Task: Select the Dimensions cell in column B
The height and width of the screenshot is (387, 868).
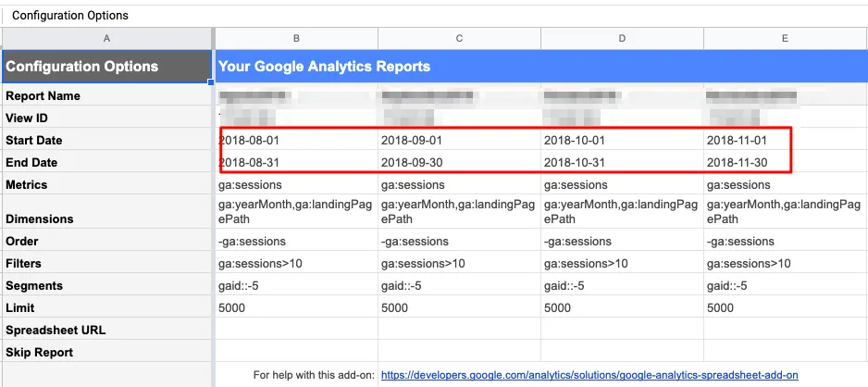Action: click(x=297, y=211)
